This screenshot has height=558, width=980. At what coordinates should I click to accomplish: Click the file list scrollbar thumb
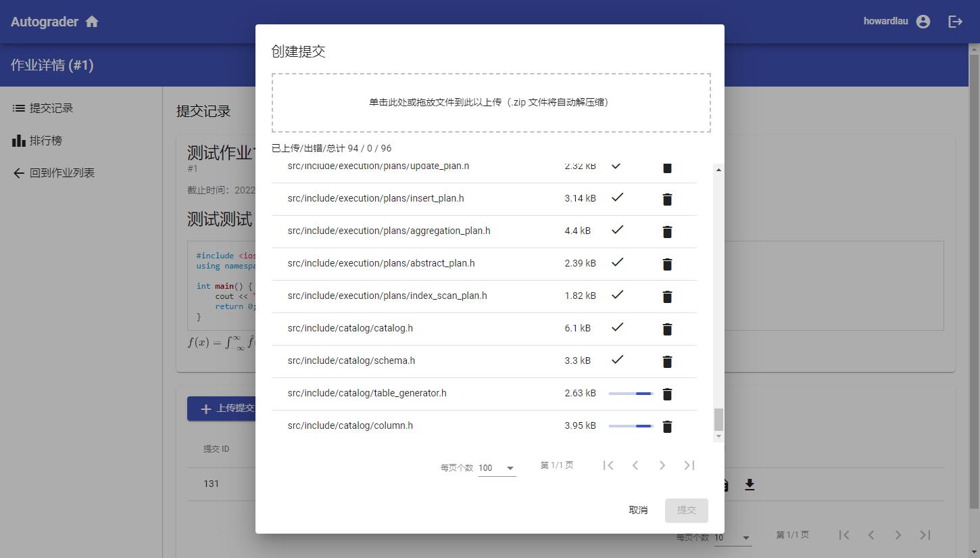(718, 419)
